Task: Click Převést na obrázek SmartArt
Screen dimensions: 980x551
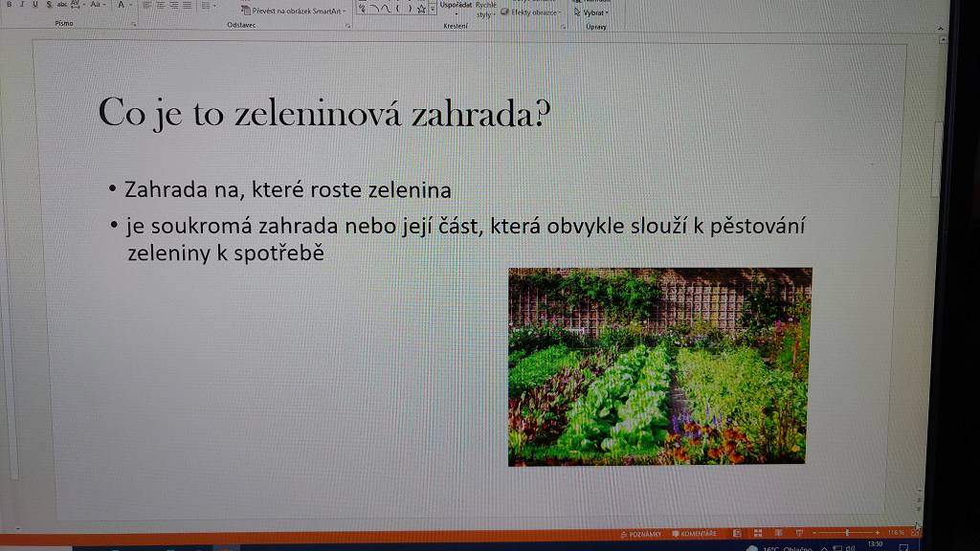Action: tap(294, 11)
